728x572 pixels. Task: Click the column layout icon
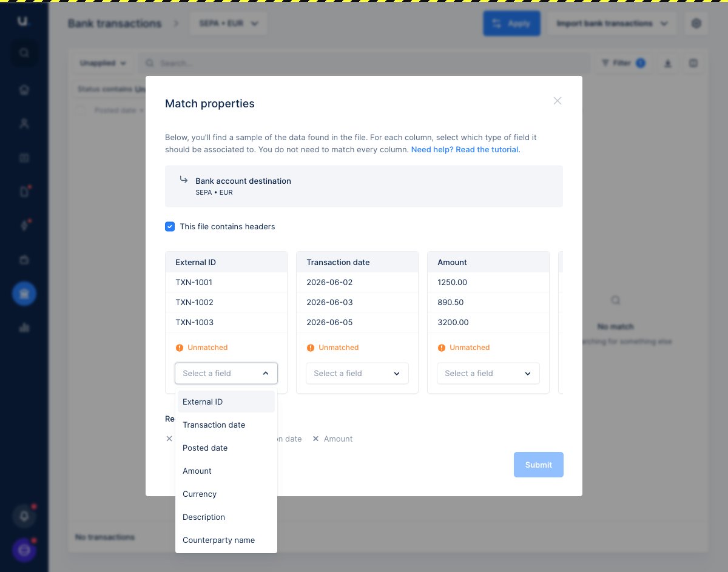[x=694, y=63]
